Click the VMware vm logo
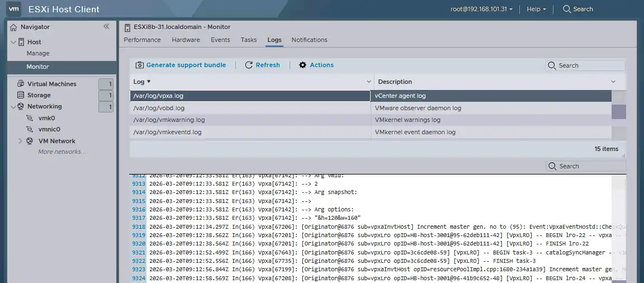 14,8
